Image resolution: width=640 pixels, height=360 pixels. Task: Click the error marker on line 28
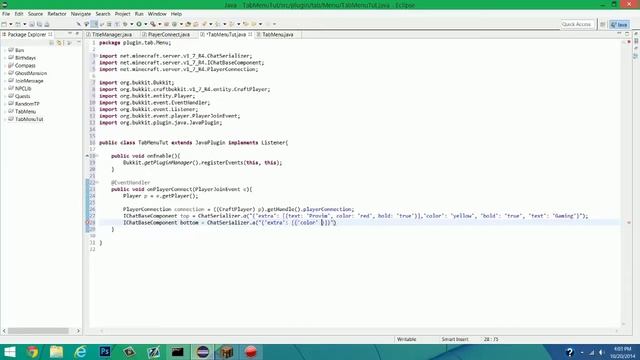point(87,222)
